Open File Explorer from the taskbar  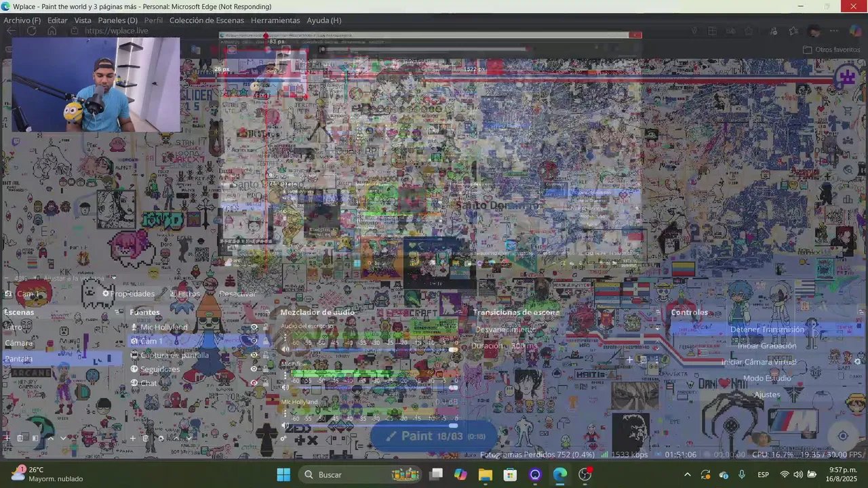click(x=485, y=474)
